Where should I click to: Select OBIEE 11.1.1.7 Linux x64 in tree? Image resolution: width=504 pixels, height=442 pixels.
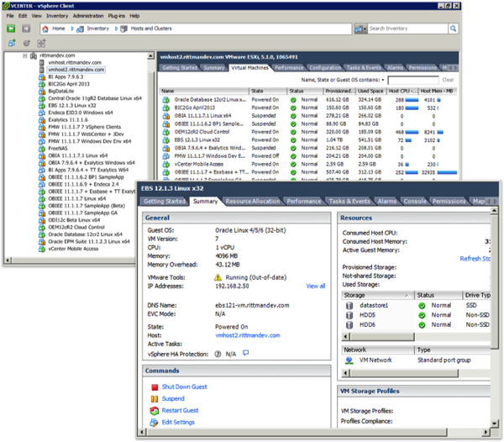[x=76, y=198]
